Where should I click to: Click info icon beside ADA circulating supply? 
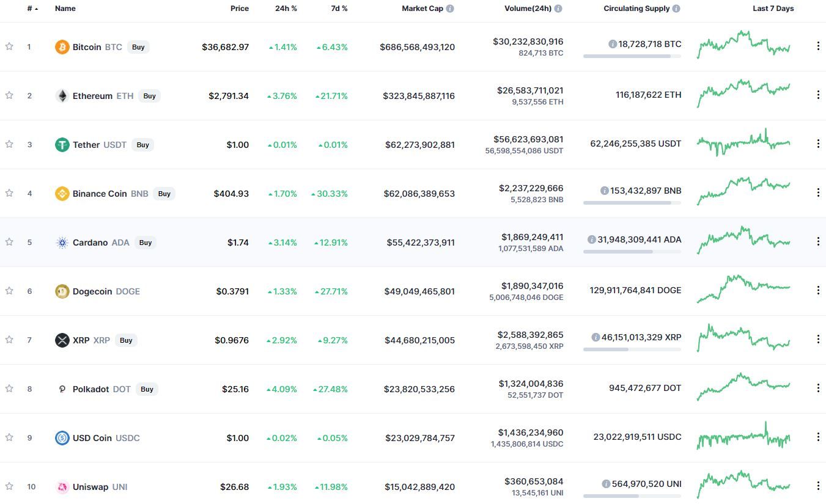click(x=591, y=239)
